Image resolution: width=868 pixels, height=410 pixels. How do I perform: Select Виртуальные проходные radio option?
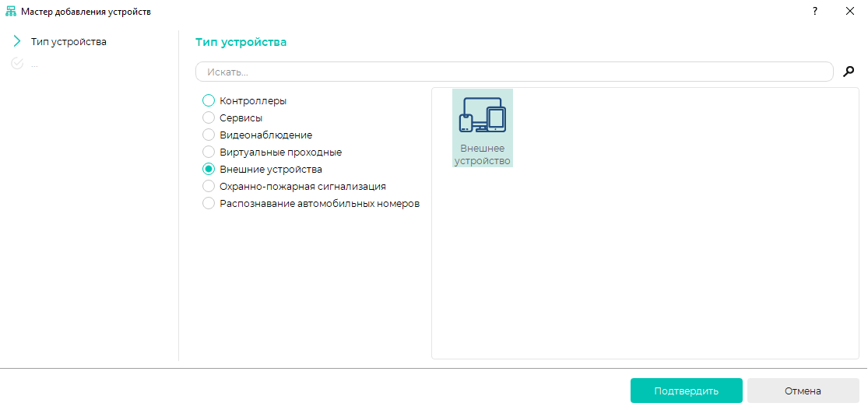208,152
